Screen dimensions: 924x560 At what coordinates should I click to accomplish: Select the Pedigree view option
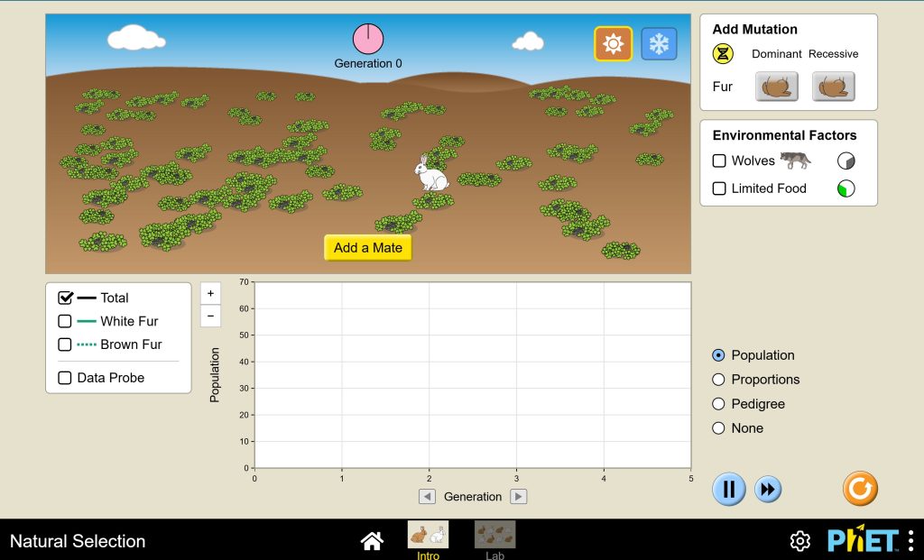(x=719, y=404)
